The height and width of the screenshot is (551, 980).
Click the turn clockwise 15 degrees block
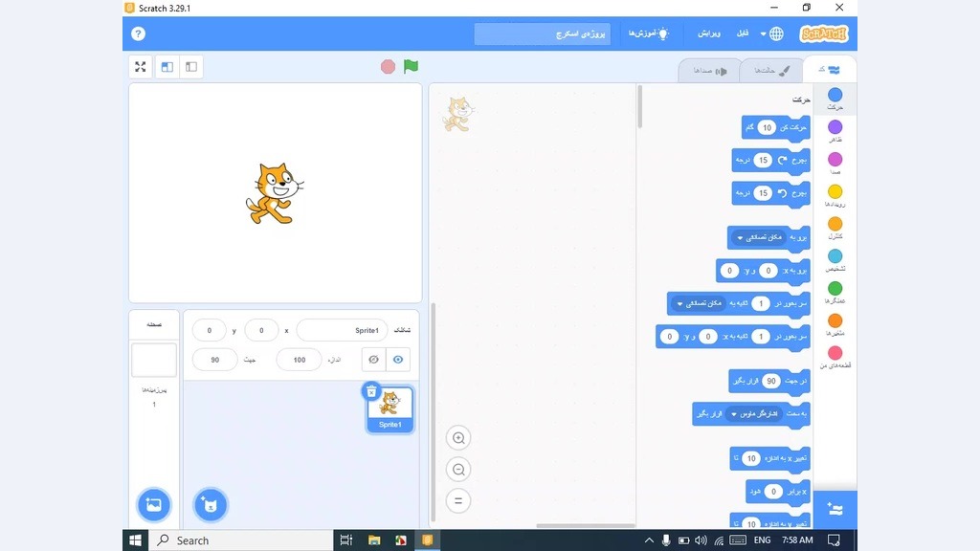point(770,161)
